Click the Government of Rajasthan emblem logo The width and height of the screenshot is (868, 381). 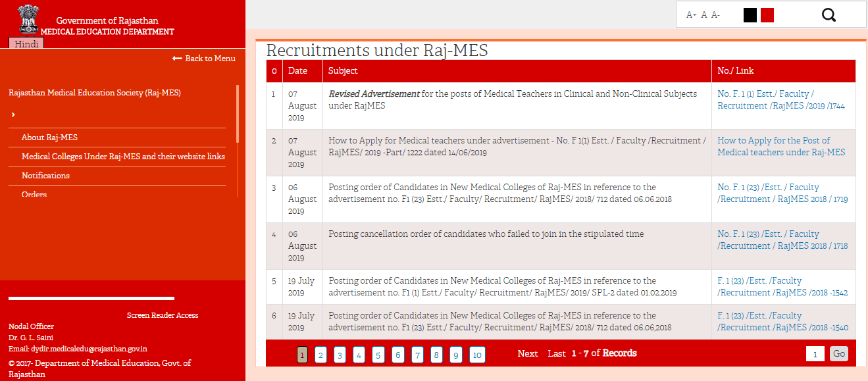click(27, 20)
